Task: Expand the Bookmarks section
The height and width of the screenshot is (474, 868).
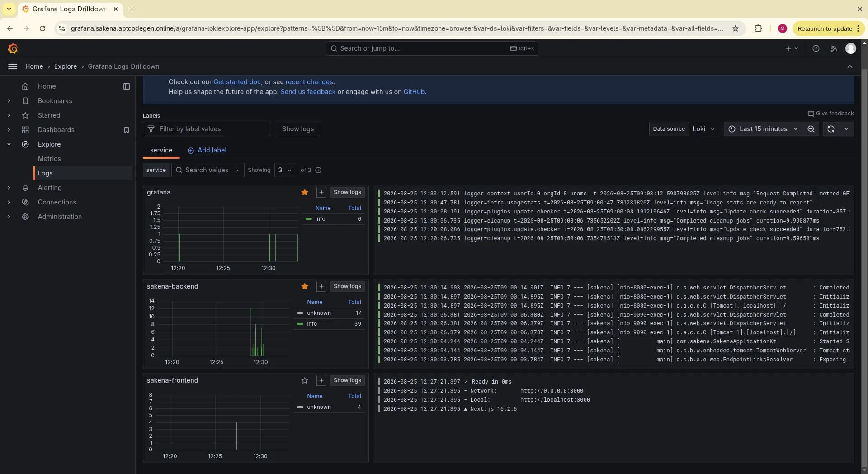Action: tap(9, 101)
